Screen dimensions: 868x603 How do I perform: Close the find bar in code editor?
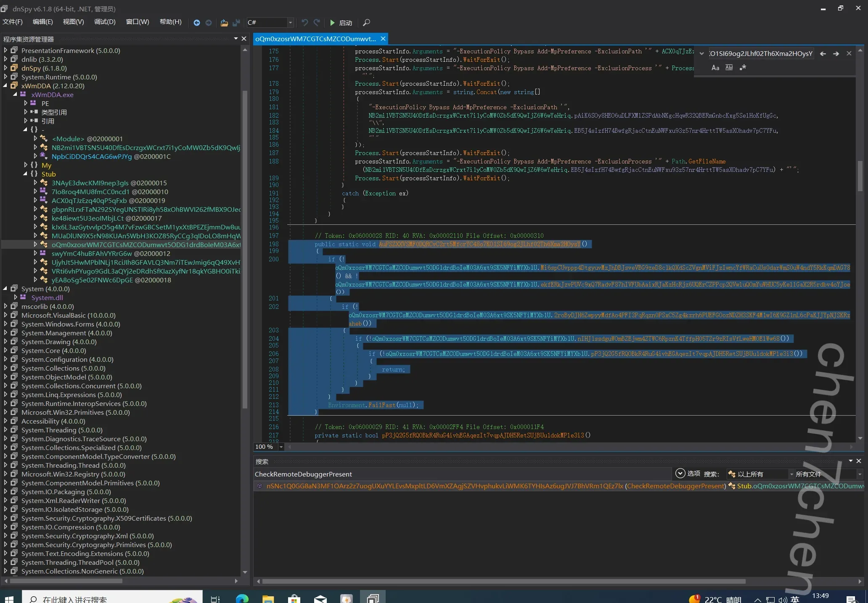click(849, 53)
